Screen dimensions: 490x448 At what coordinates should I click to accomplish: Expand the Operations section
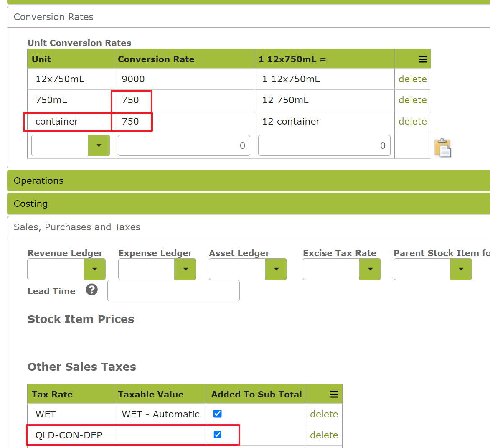pyautogui.click(x=249, y=181)
